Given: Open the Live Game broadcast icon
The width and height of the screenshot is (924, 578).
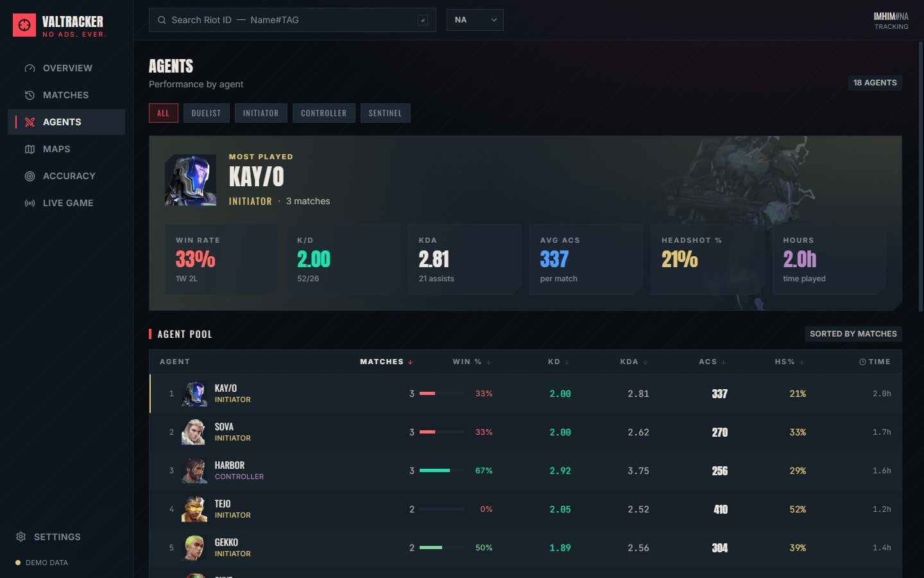Looking at the screenshot, I should point(30,203).
